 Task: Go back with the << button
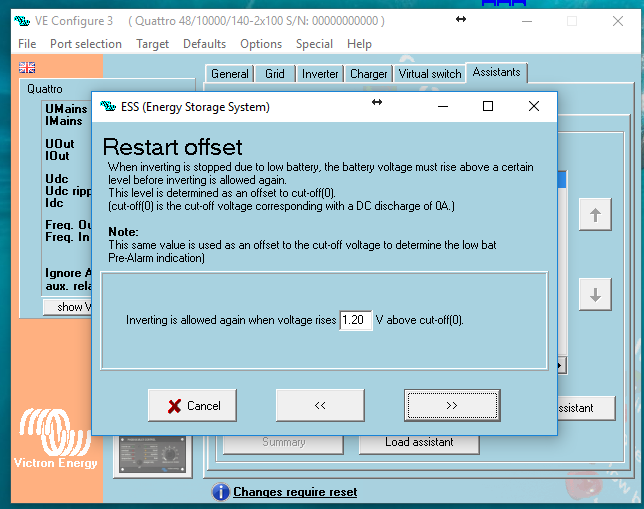(320, 405)
